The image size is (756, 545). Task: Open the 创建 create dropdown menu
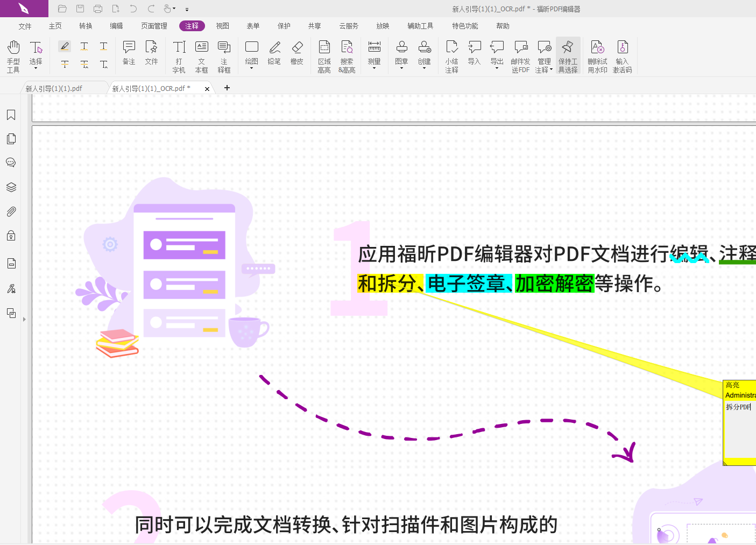coord(425,67)
